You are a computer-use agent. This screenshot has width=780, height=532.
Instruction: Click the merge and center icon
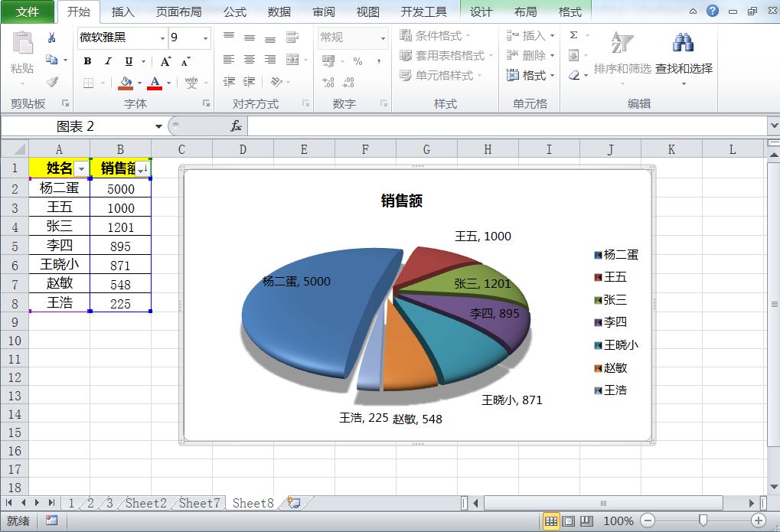coord(292,60)
